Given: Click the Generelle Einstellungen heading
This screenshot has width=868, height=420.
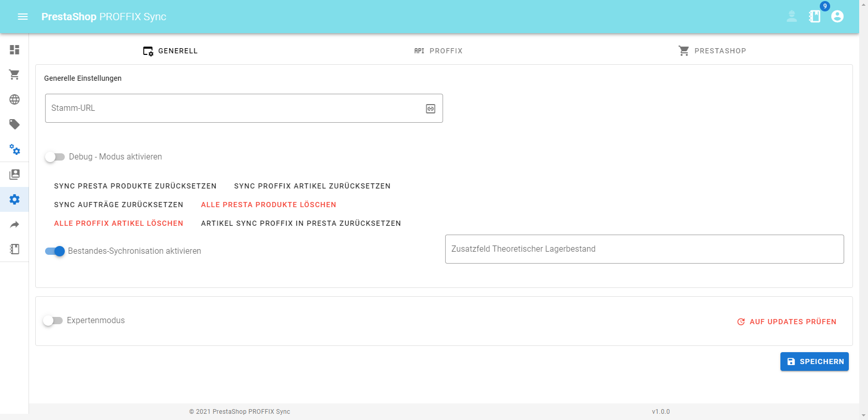Looking at the screenshot, I should (83, 78).
